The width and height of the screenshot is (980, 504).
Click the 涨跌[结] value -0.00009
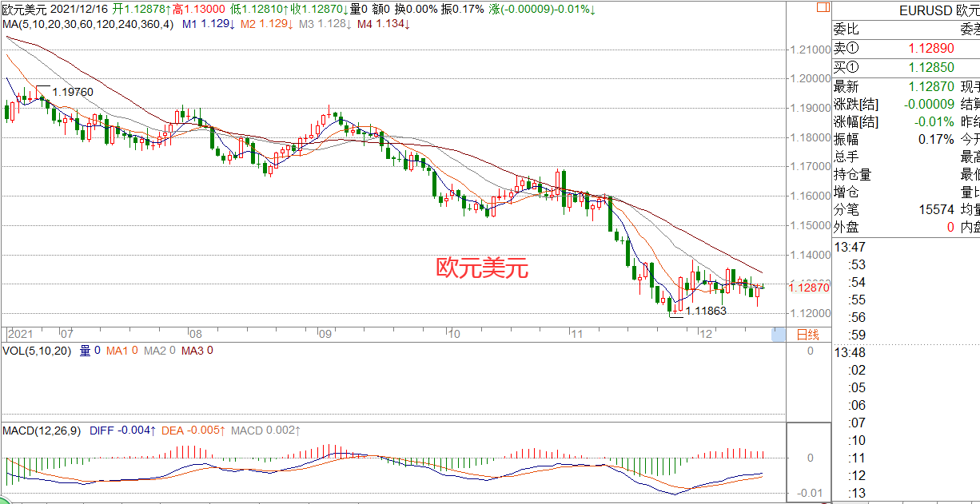(x=929, y=104)
